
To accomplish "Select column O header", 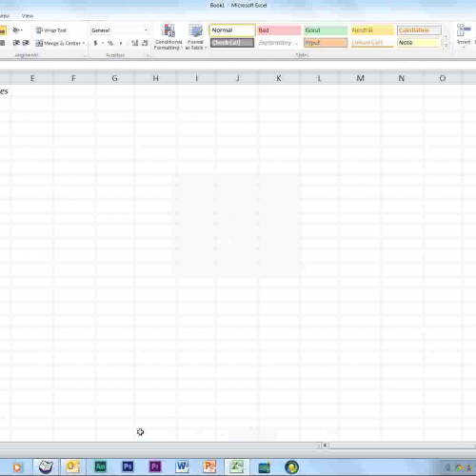I will click(x=443, y=78).
